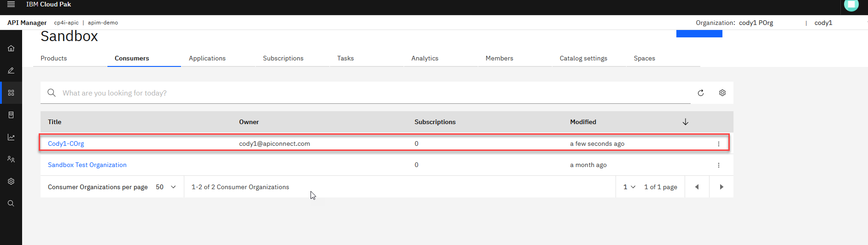Open Manage catalogs icon in sidebar
Screen dimensions: 868x245
click(x=11, y=93)
